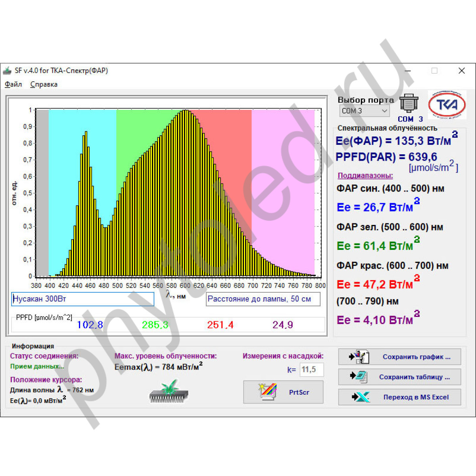Click the Нусакан 300Вт name field
This screenshot has width=476, height=476.
click(83, 299)
